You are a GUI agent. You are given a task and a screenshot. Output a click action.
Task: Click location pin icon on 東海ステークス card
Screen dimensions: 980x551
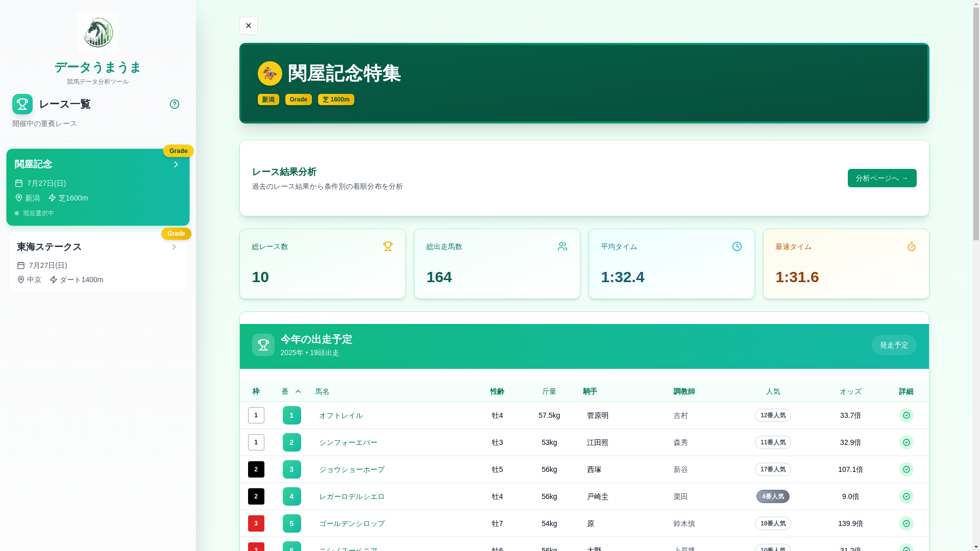(21, 280)
